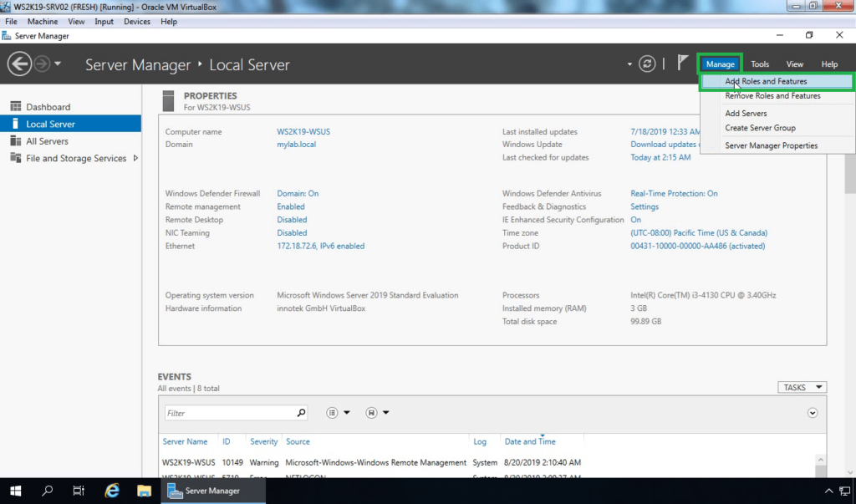
Task: Open the Windows Defender Firewall 'Domain: On' link
Action: click(298, 194)
